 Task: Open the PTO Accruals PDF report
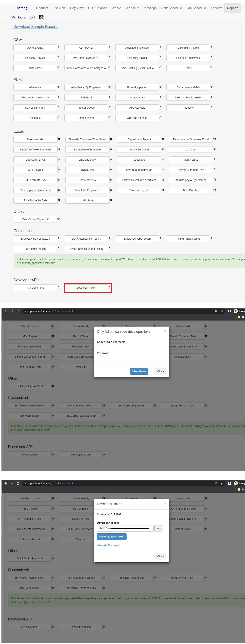coord(137,107)
